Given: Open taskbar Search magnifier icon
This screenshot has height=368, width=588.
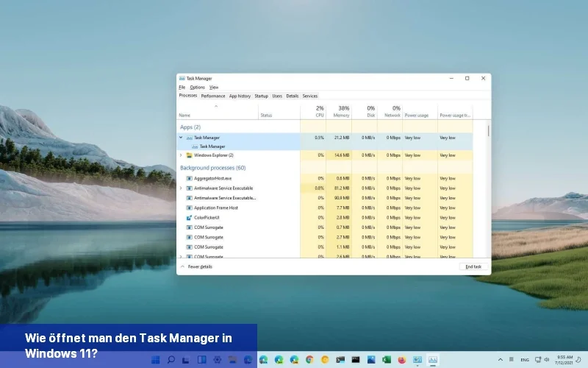Looking at the screenshot, I should [171, 360].
